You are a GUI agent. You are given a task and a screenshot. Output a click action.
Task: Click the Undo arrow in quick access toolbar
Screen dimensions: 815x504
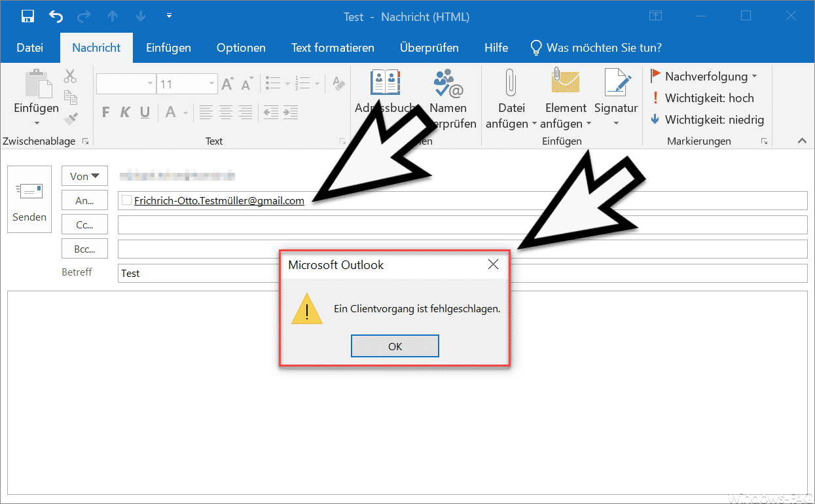pyautogui.click(x=56, y=16)
